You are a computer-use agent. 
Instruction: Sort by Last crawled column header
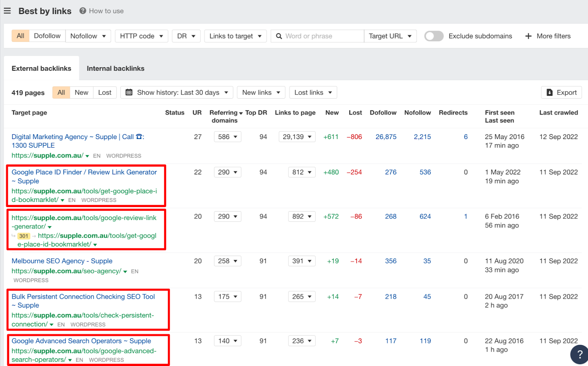pos(559,113)
